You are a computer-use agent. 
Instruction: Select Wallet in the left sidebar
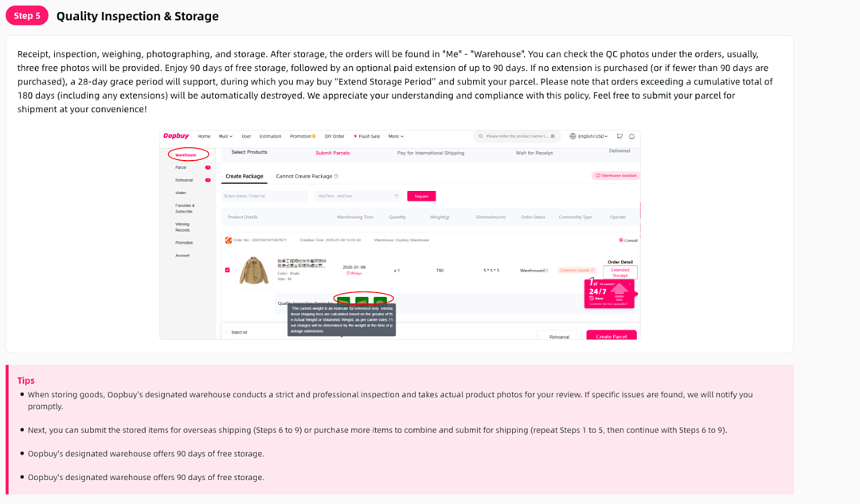pos(181,193)
